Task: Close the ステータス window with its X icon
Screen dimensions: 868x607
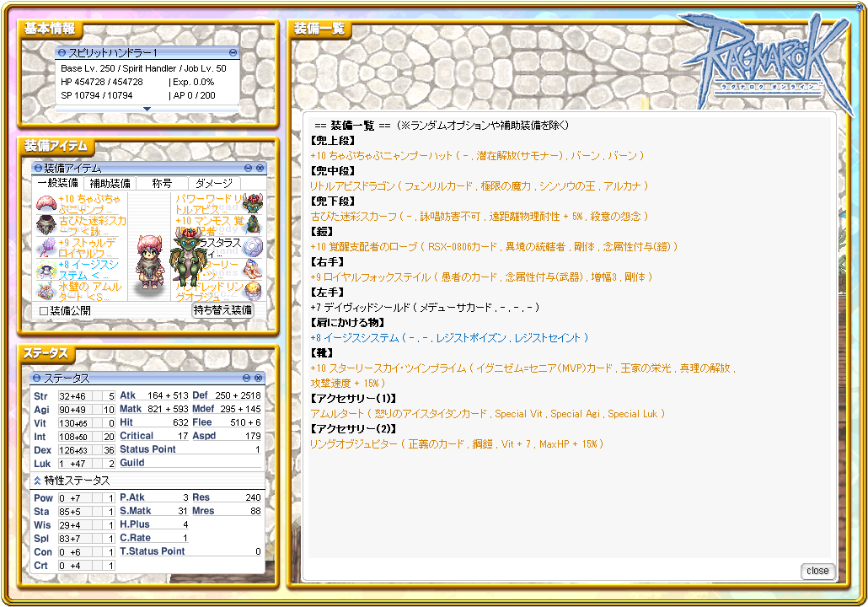Action: point(258,378)
